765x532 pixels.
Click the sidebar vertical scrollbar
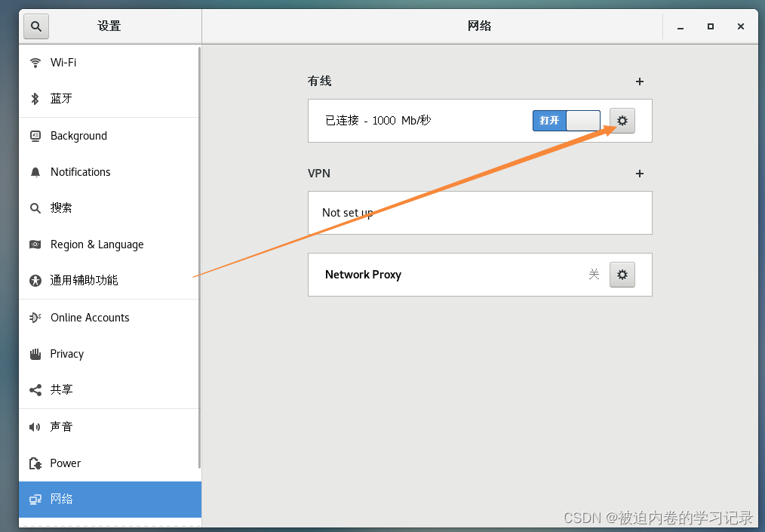click(199, 257)
